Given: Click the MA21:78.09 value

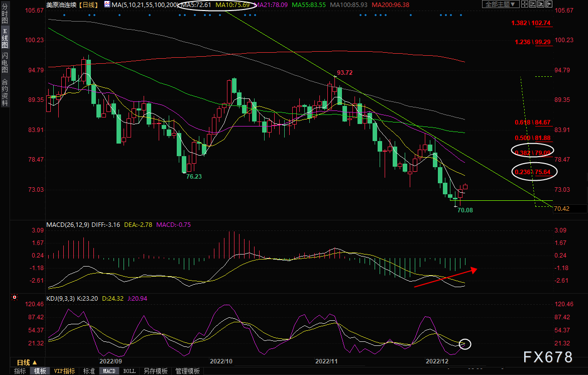Looking at the screenshot, I should (x=271, y=5).
